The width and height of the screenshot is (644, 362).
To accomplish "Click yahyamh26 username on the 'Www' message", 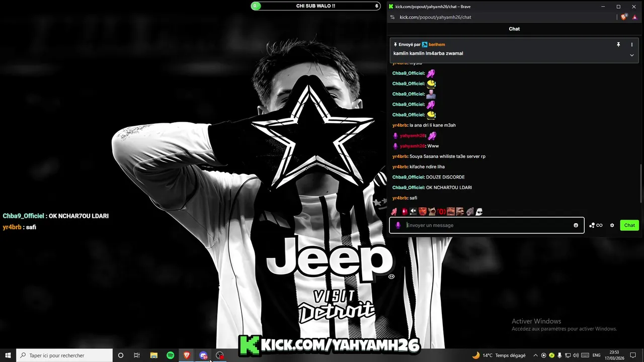I will point(412,146).
